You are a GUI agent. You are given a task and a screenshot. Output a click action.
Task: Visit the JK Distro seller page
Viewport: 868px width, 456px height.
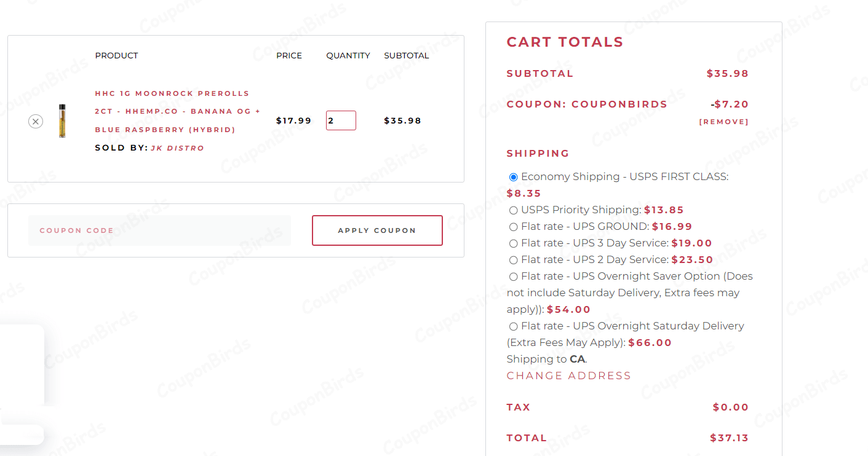tap(177, 147)
